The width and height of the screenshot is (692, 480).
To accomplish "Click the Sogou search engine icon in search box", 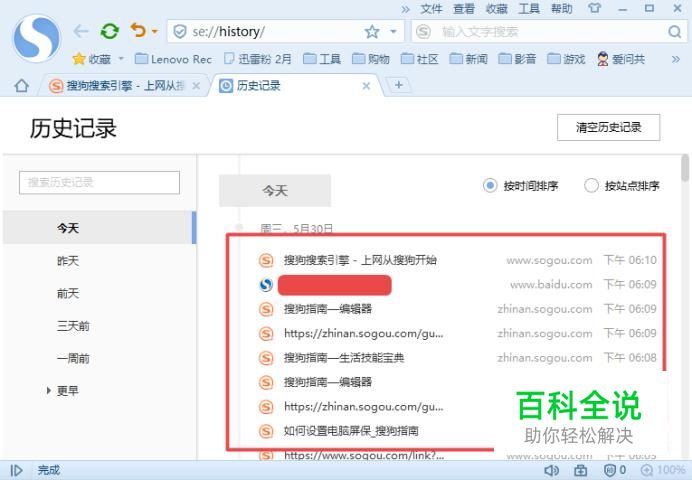I will 423,31.
